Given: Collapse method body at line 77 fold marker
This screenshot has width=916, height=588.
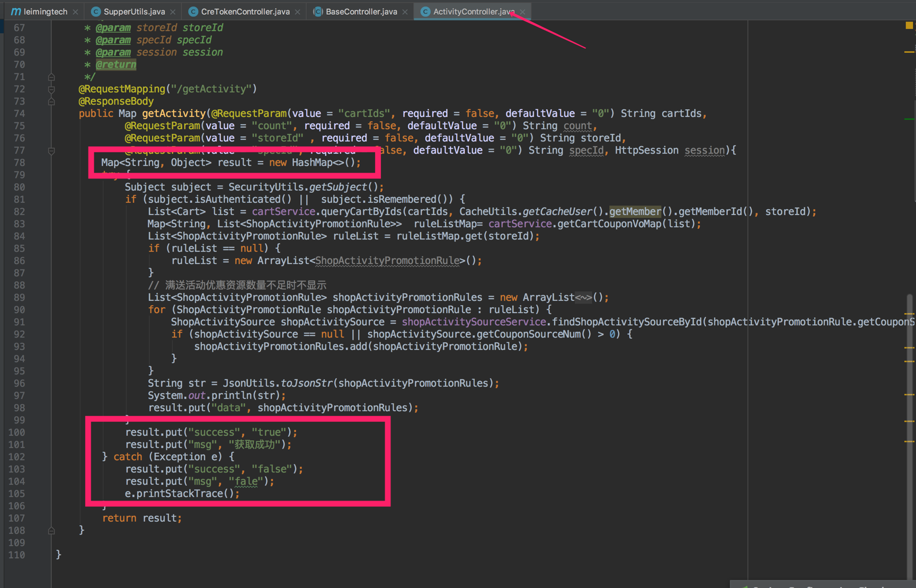Looking at the screenshot, I should pos(51,150).
